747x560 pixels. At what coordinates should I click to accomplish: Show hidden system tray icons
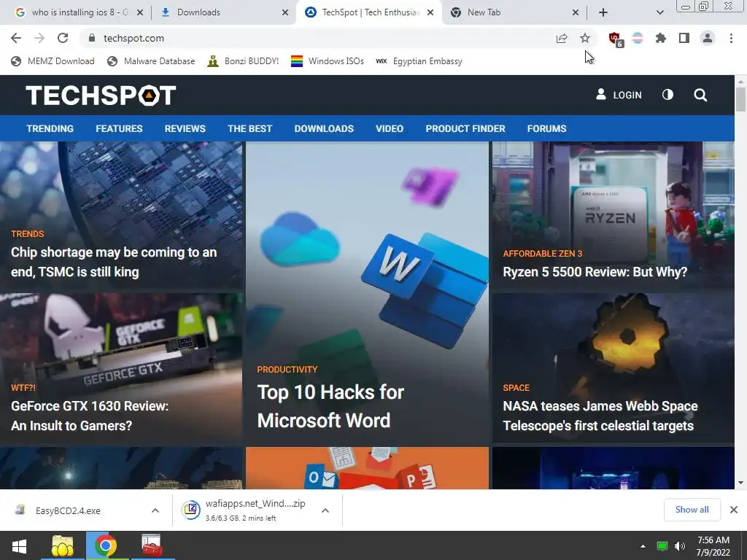tap(643, 546)
